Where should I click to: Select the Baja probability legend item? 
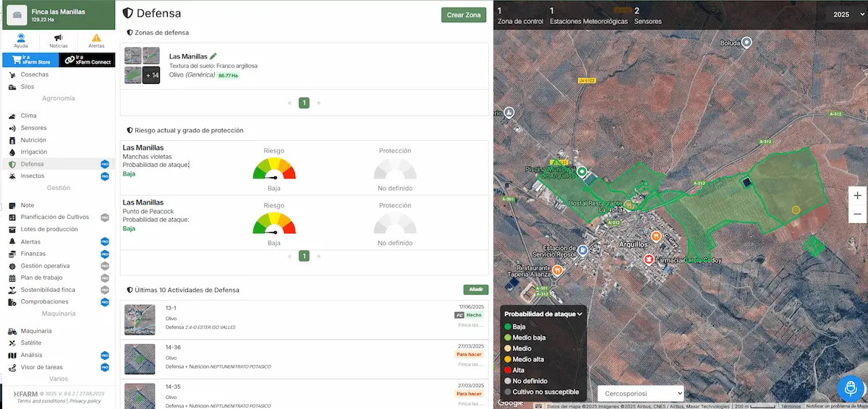tap(519, 327)
